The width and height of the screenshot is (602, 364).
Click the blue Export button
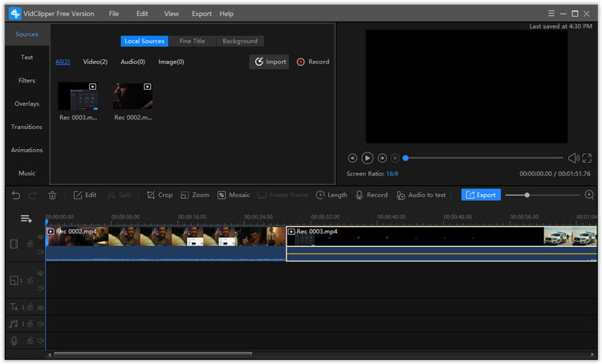(x=481, y=195)
